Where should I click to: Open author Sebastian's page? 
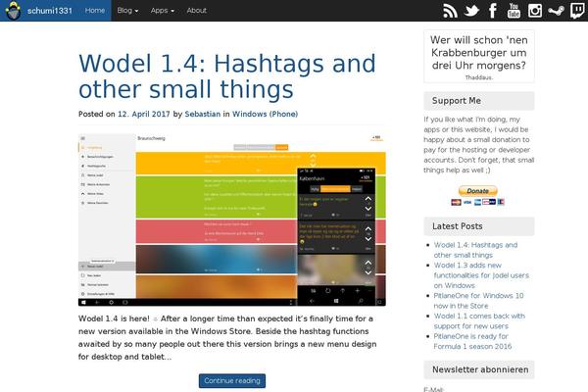tap(203, 114)
